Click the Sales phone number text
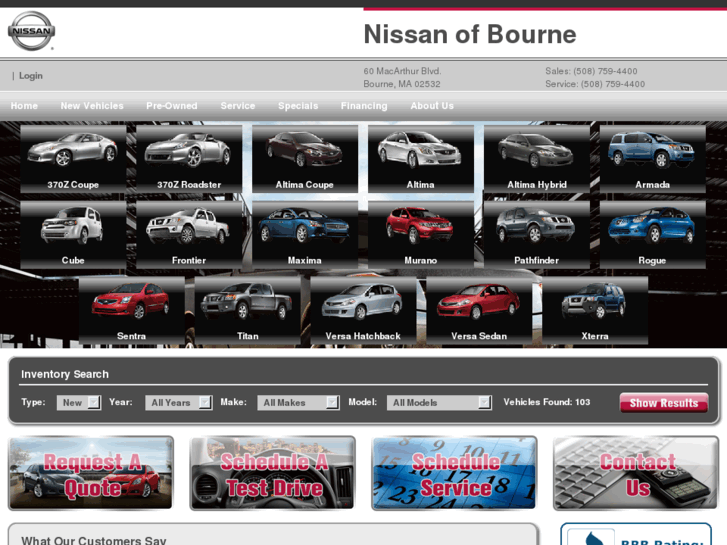The width and height of the screenshot is (727, 545). [591, 71]
